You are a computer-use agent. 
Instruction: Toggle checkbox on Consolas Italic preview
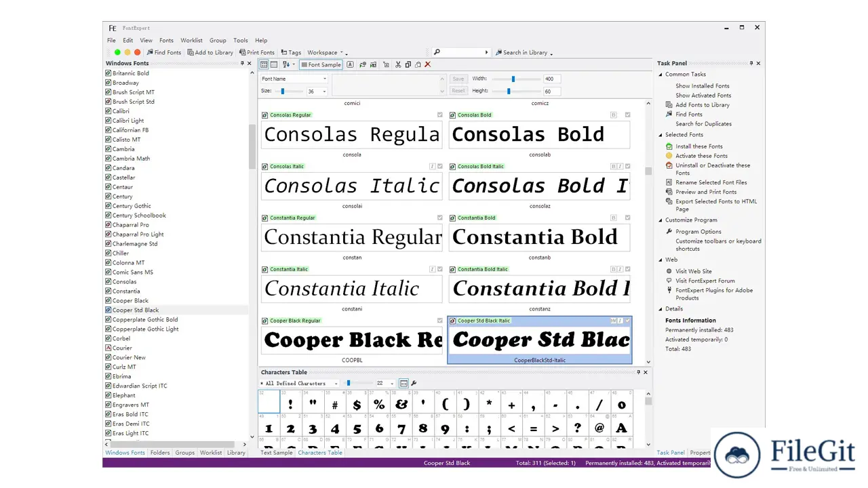pyautogui.click(x=439, y=166)
